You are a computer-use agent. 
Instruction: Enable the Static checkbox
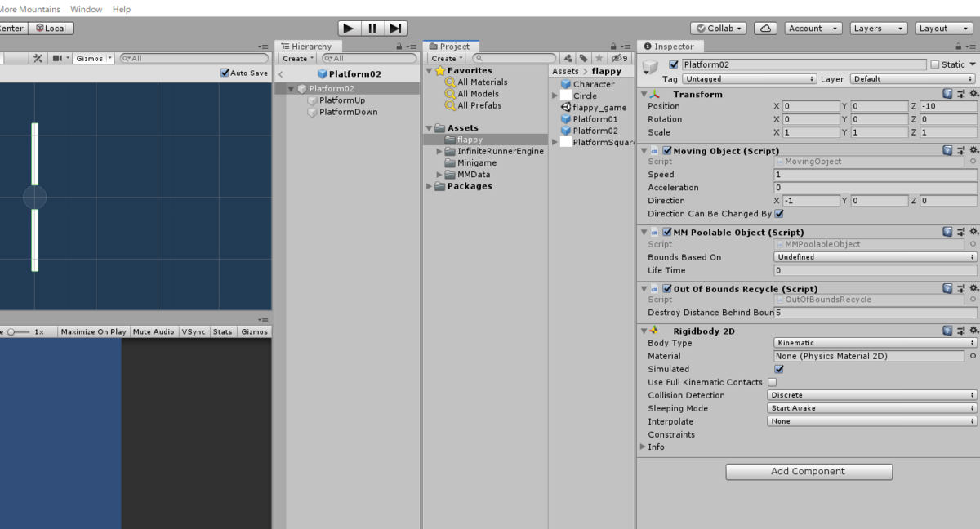click(x=934, y=64)
